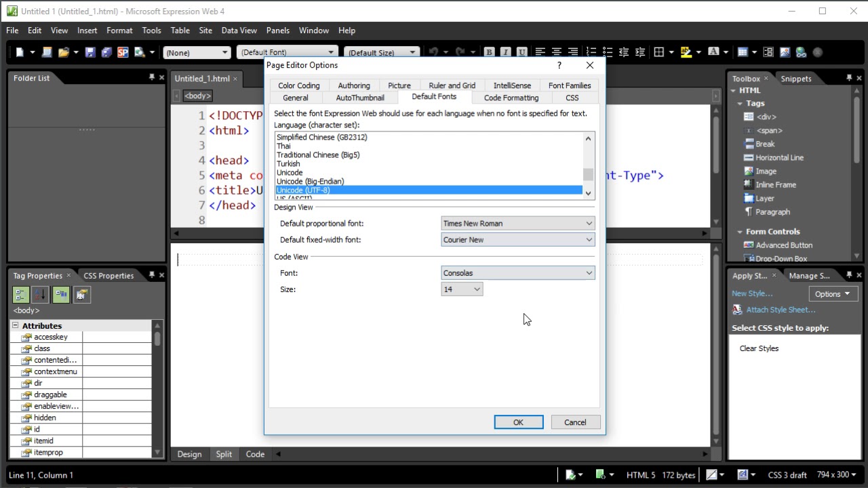
Task: Switch to the IntelliSense tab
Action: (512, 85)
